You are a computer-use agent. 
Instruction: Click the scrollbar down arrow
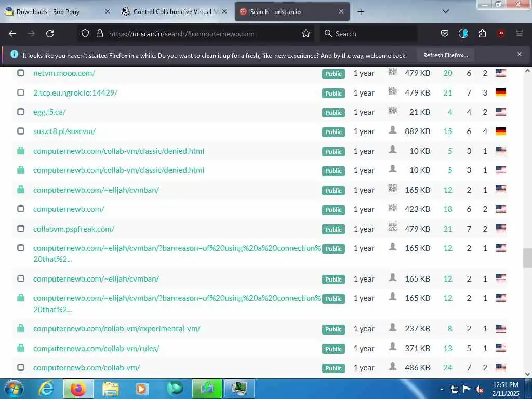click(x=527, y=374)
